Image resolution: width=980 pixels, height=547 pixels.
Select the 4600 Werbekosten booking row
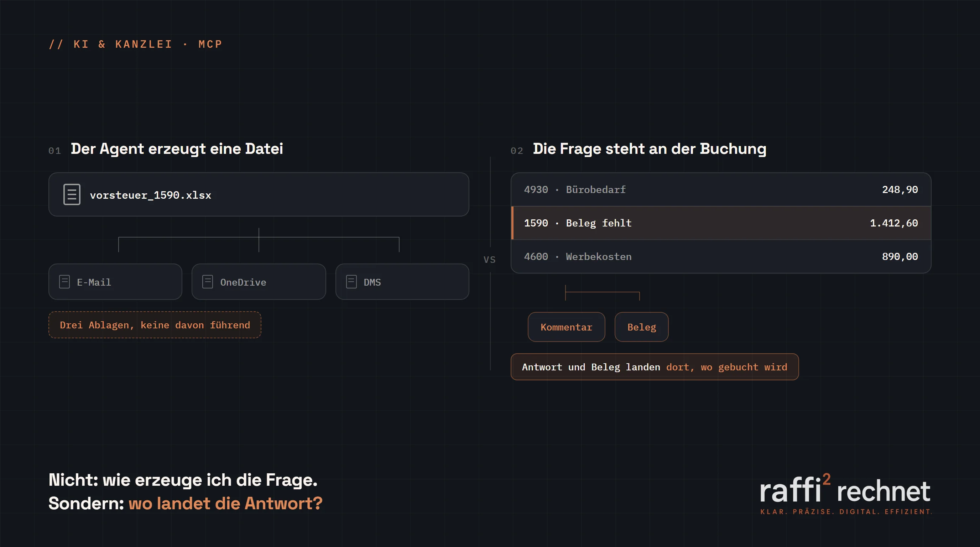pyautogui.click(x=721, y=256)
